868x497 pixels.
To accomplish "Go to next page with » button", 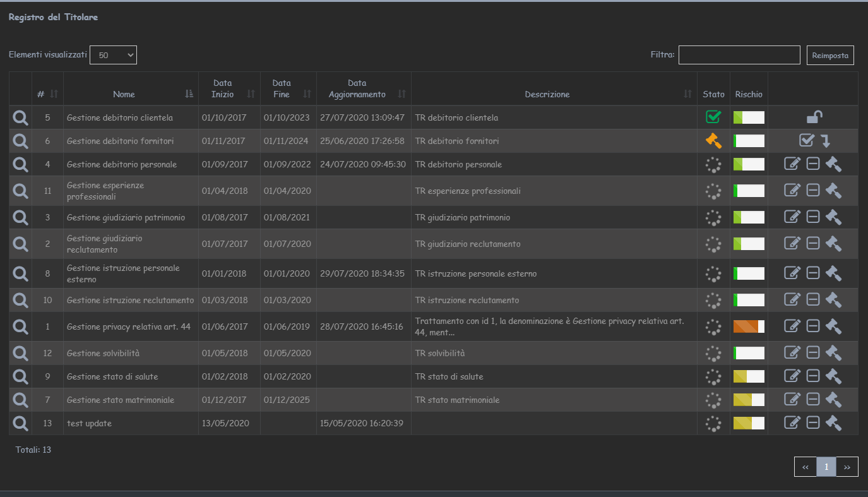I will 847,467.
